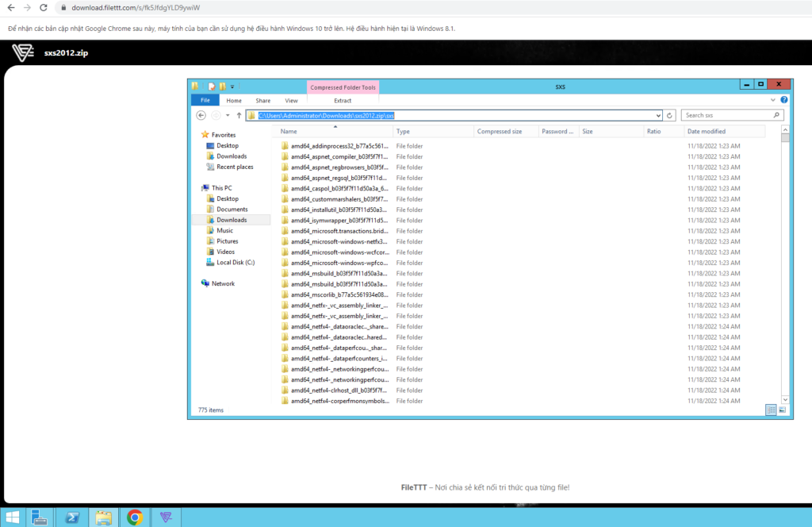Click the New Folder quick access icon
Image resolution: width=812 pixels, height=527 pixels.
[x=222, y=87]
